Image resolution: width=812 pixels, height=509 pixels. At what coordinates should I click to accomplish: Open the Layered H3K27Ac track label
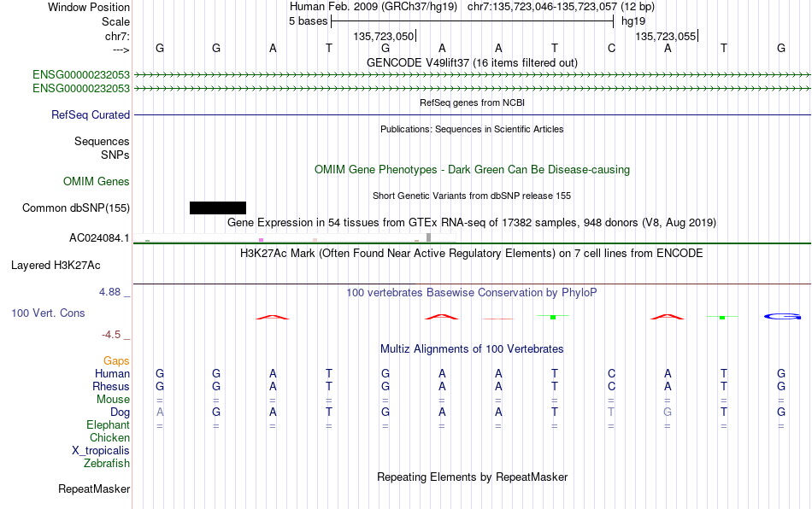[x=56, y=266]
